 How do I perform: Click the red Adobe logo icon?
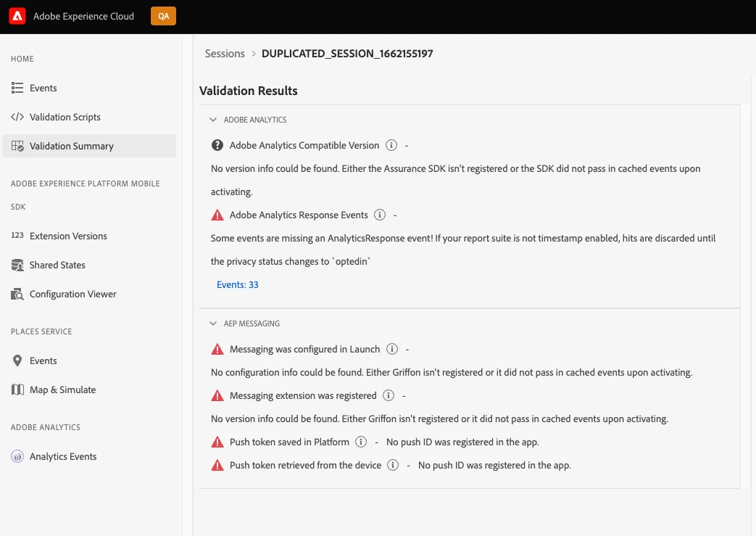tap(17, 16)
